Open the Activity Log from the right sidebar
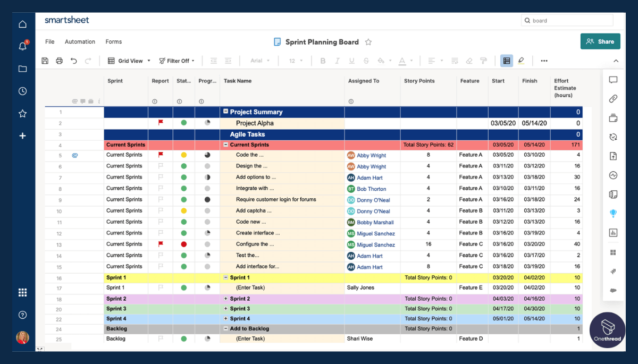638x364 pixels. point(613,175)
